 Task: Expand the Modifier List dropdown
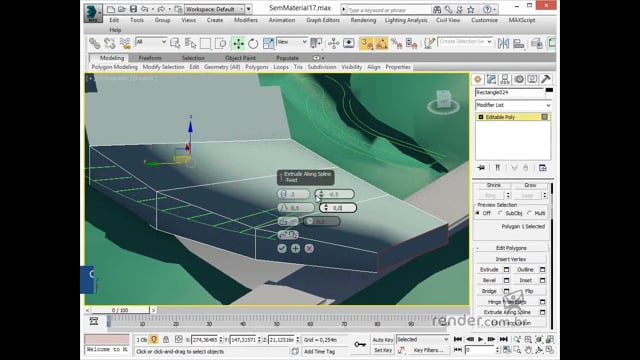tap(513, 105)
